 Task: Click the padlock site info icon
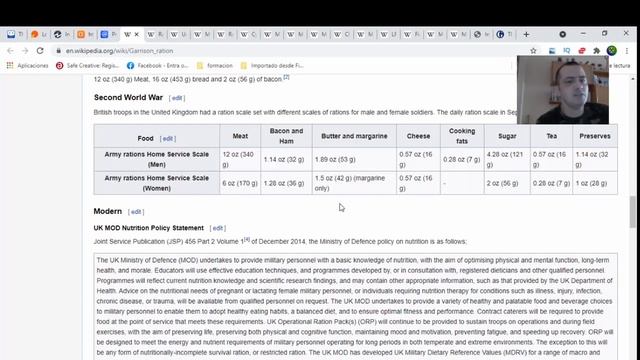click(x=58, y=51)
